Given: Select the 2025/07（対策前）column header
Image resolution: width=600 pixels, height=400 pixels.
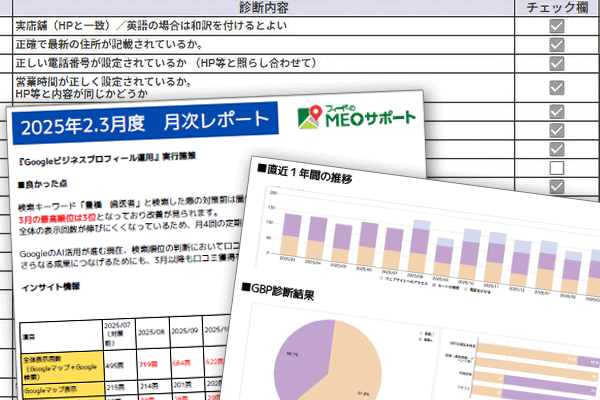Looking at the screenshot, I should [118, 334].
